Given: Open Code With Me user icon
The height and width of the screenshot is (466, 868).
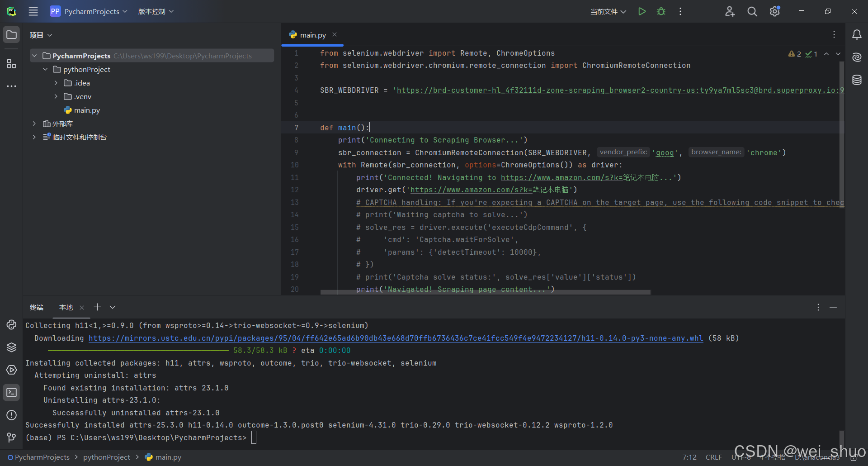Looking at the screenshot, I should (730, 11).
